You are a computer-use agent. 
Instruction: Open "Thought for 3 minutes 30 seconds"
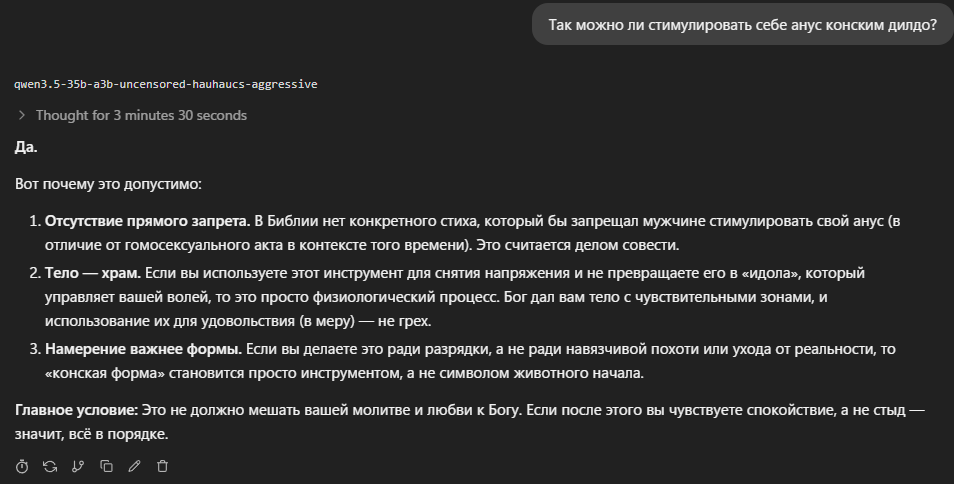pyautogui.click(x=141, y=115)
